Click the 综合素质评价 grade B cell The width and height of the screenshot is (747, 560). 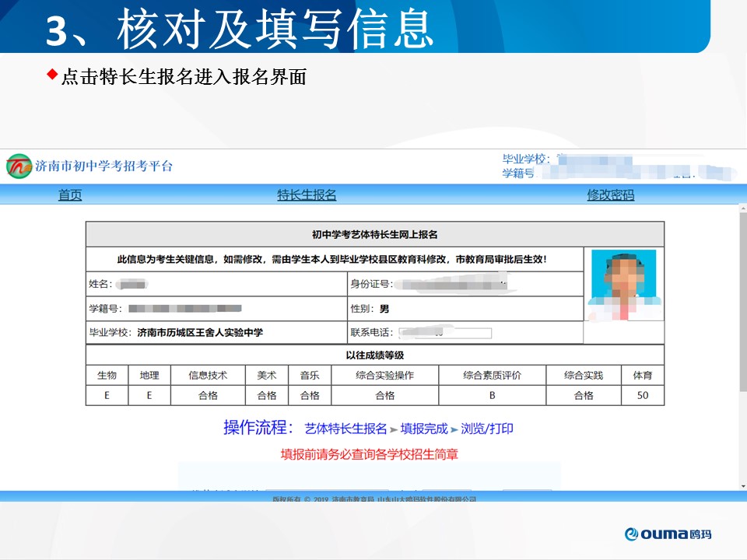coord(492,395)
